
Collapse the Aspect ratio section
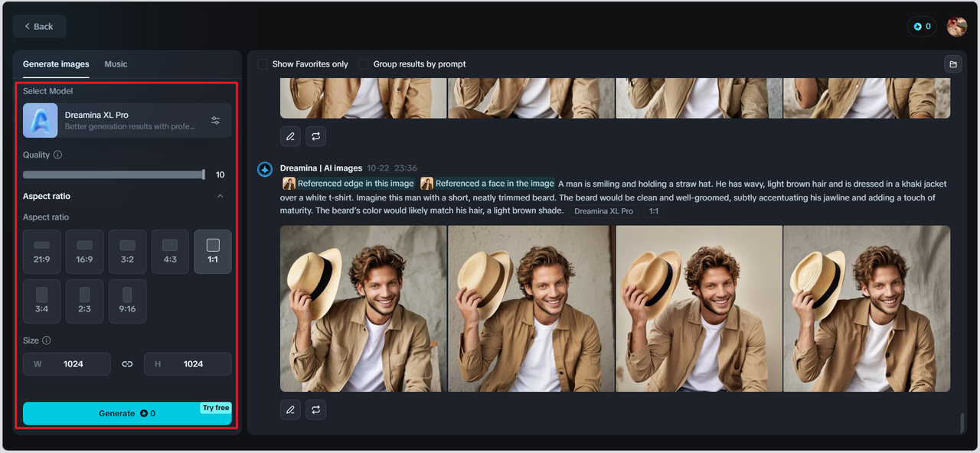(220, 196)
